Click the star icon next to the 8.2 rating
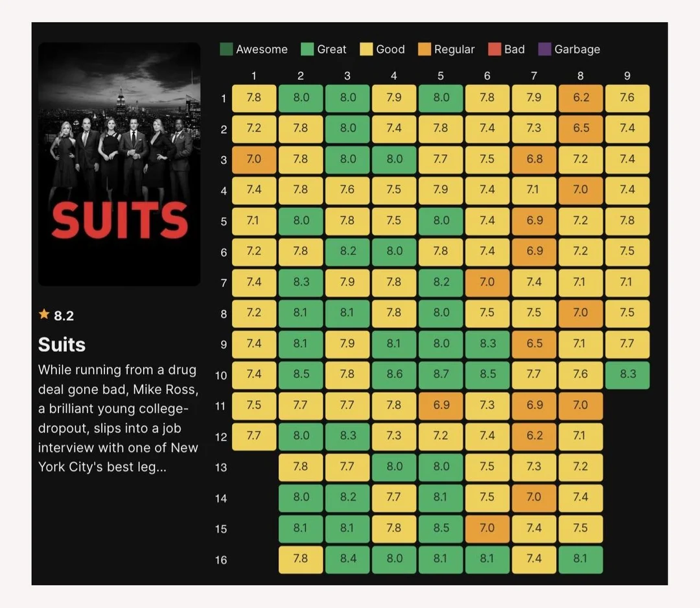Viewport: 700px width, 608px height. (x=43, y=315)
